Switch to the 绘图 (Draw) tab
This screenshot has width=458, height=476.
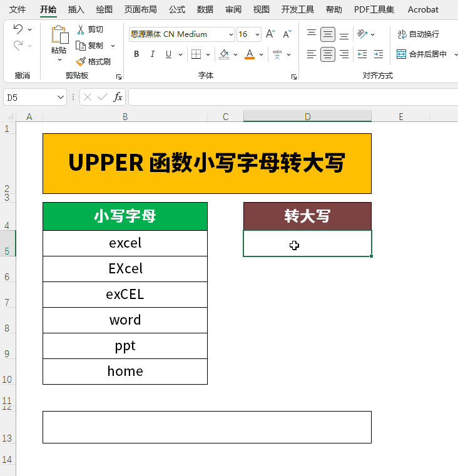[x=104, y=10]
